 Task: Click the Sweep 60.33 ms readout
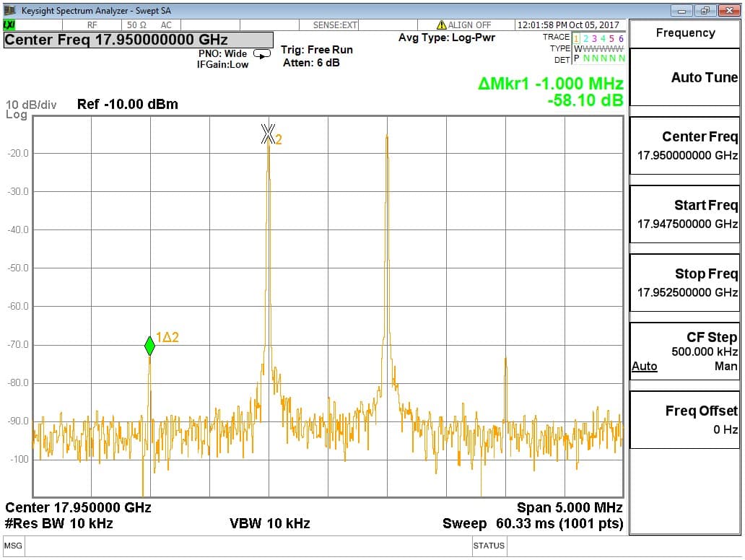point(533,523)
